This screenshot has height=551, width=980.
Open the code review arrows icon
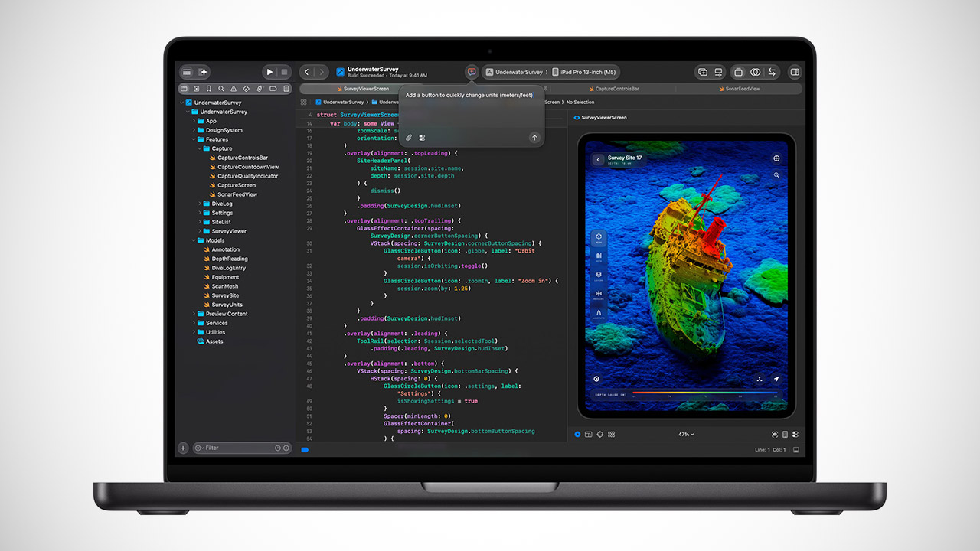[x=772, y=72]
